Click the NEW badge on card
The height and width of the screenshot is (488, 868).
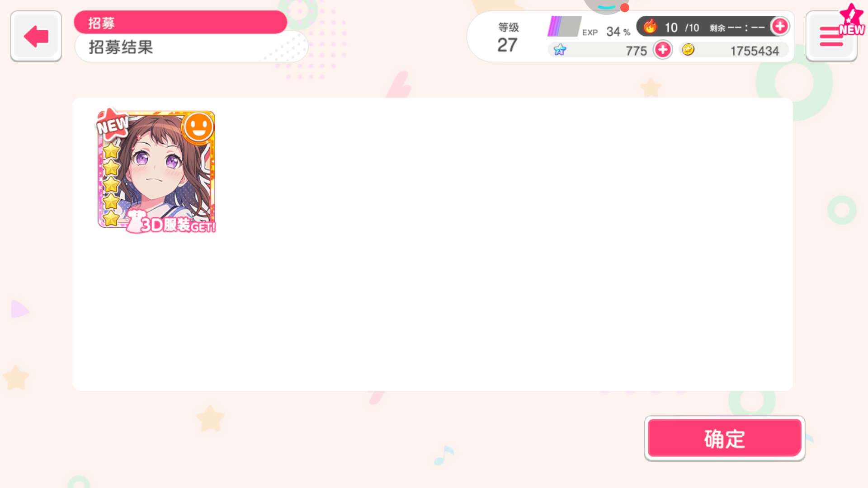pos(113,123)
